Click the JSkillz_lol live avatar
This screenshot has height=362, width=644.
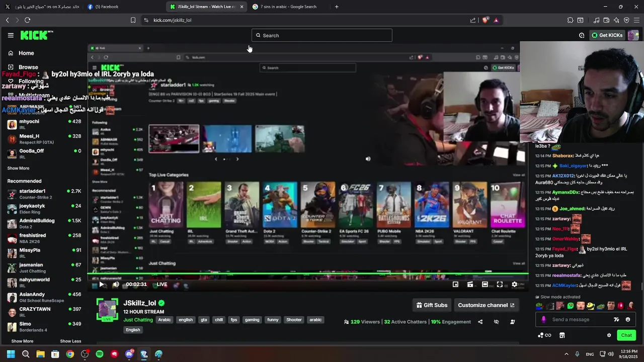(x=107, y=309)
